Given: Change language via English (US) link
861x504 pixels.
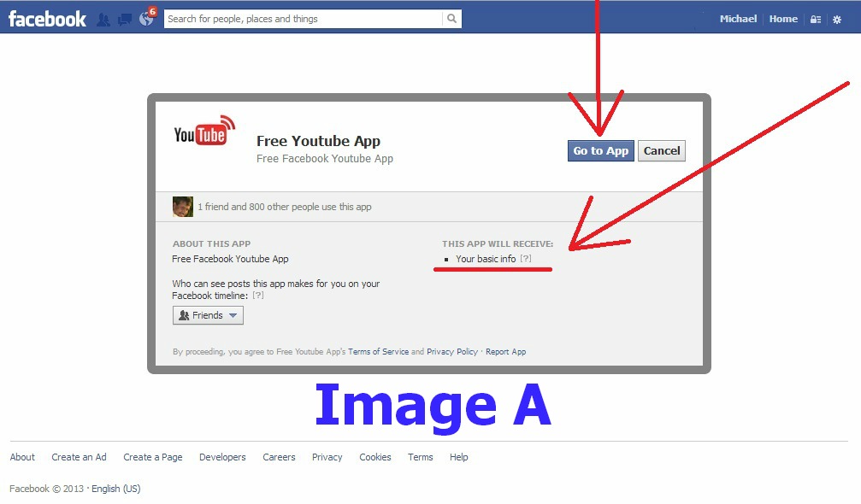Looking at the screenshot, I should click(x=116, y=489).
